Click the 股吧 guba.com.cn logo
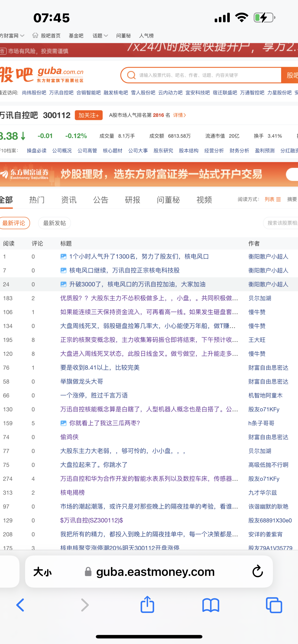This screenshot has height=644, width=298. click(42, 74)
